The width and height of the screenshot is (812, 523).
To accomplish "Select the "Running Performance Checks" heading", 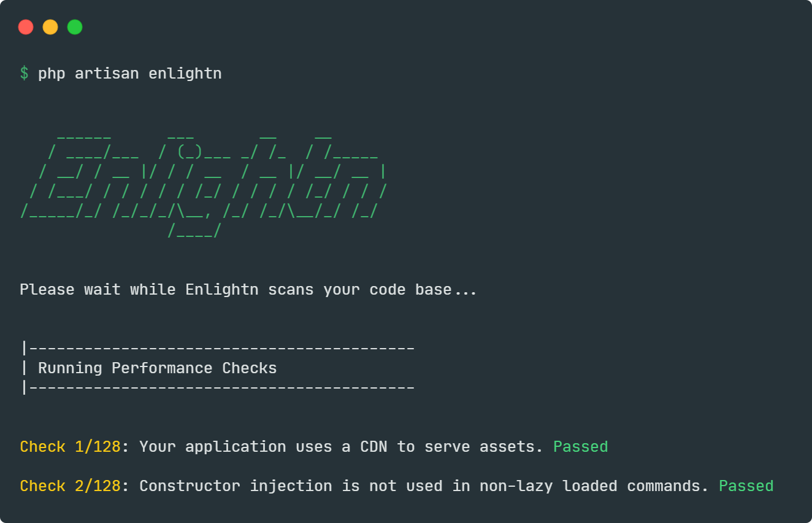I will pos(157,368).
